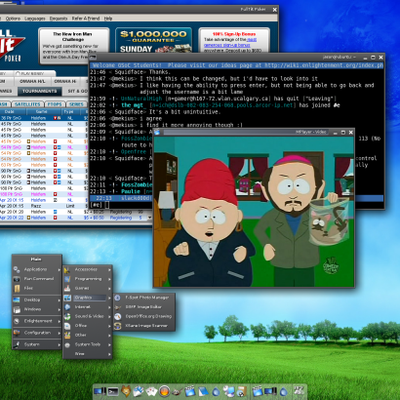Screen dimensions: 400x400
Task: Open the Wine category
Action: 87,354
